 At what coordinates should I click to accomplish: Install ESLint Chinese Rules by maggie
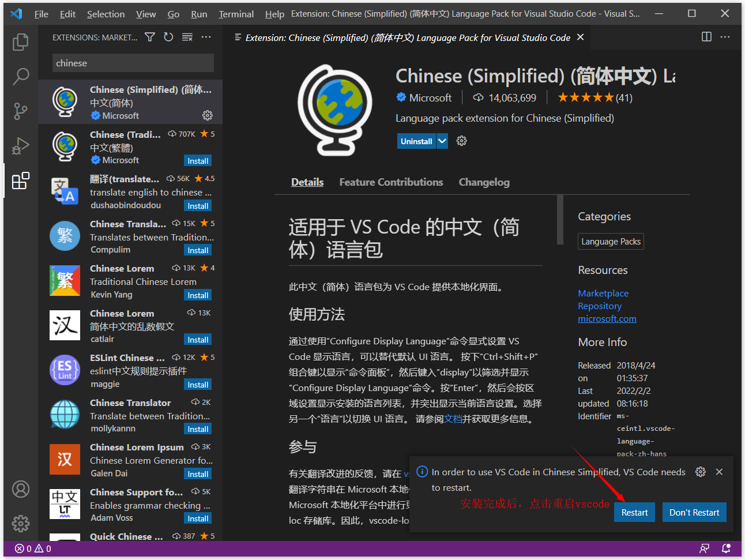[198, 385]
